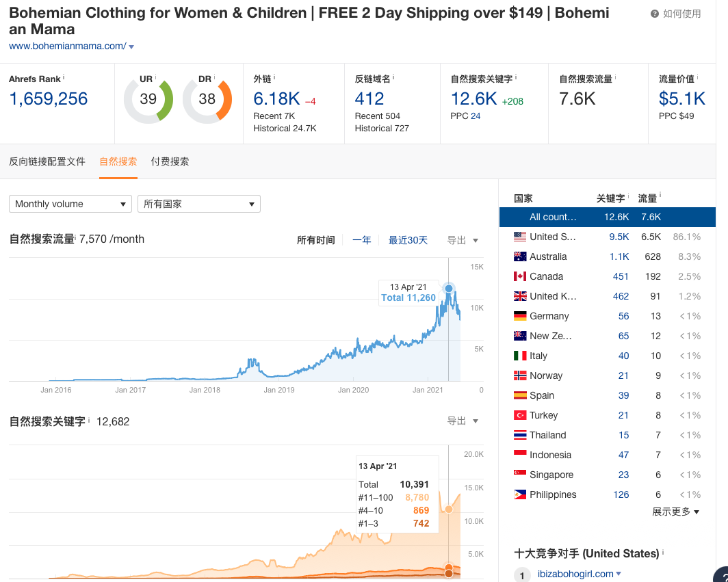Click the Indonesia flag icon
This screenshot has width=728, height=582.
tap(520, 455)
